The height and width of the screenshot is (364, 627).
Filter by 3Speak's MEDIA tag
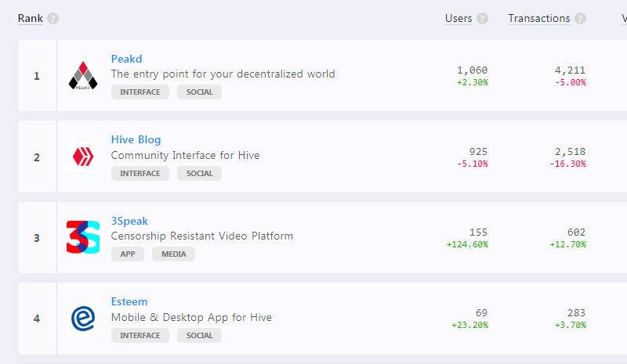(173, 254)
